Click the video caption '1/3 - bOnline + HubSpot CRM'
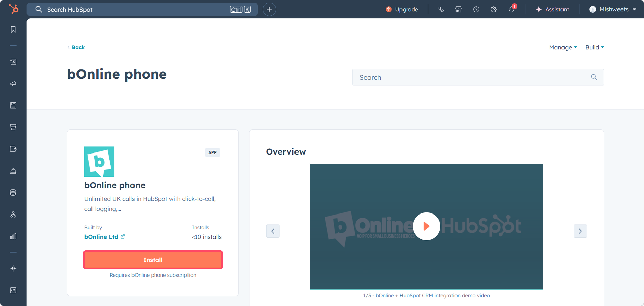Screen dimensions: 644x306 [426, 296]
